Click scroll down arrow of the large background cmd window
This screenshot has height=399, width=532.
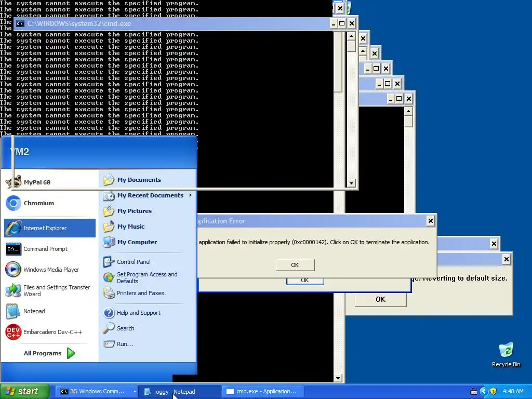(338, 378)
